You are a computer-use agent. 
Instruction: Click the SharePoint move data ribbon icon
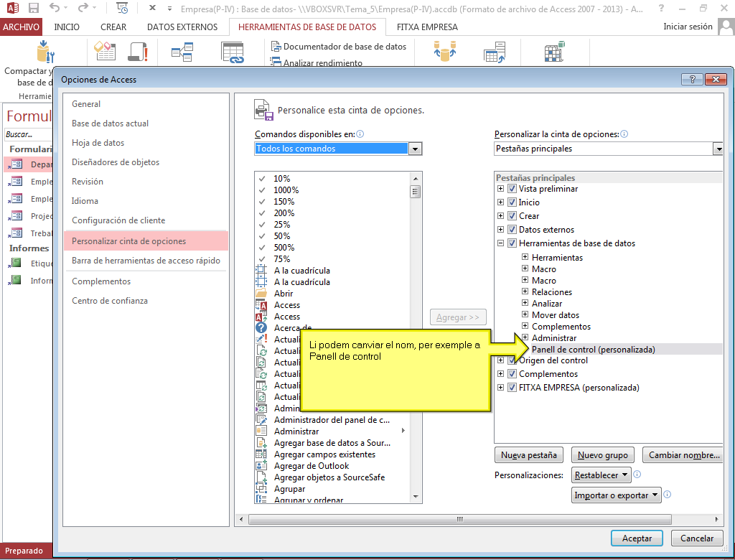pos(495,52)
